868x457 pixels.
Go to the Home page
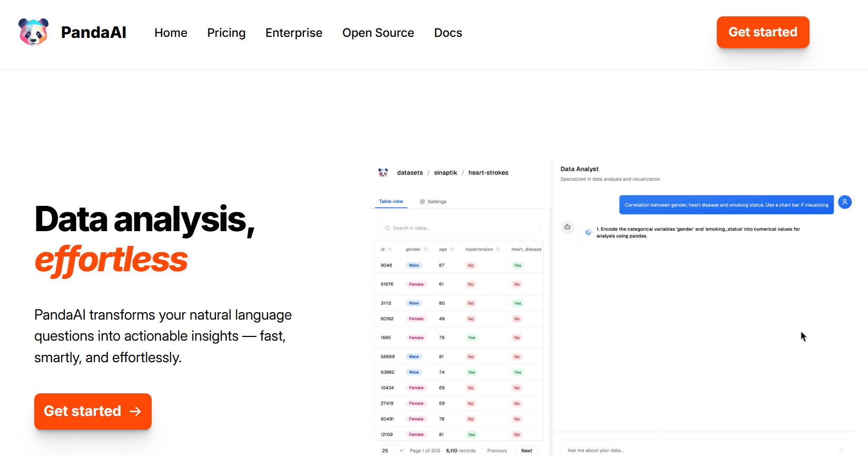(x=171, y=33)
